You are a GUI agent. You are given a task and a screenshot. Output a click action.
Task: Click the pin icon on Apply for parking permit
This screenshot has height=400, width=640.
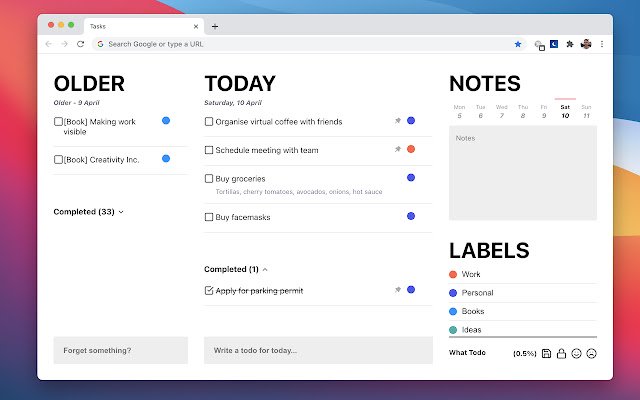point(398,289)
